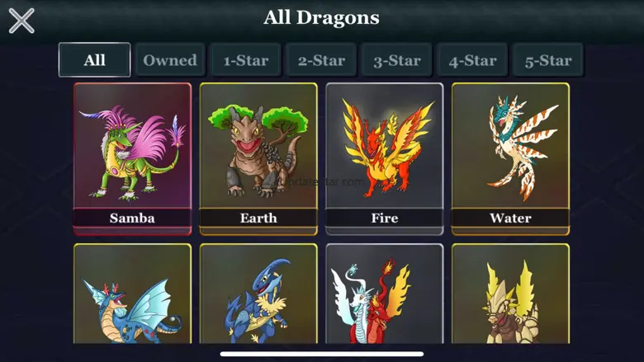The width and height of the screenshot is (644, 362).
Task: Choose the Fire dragon card
Action: point(385,158)
